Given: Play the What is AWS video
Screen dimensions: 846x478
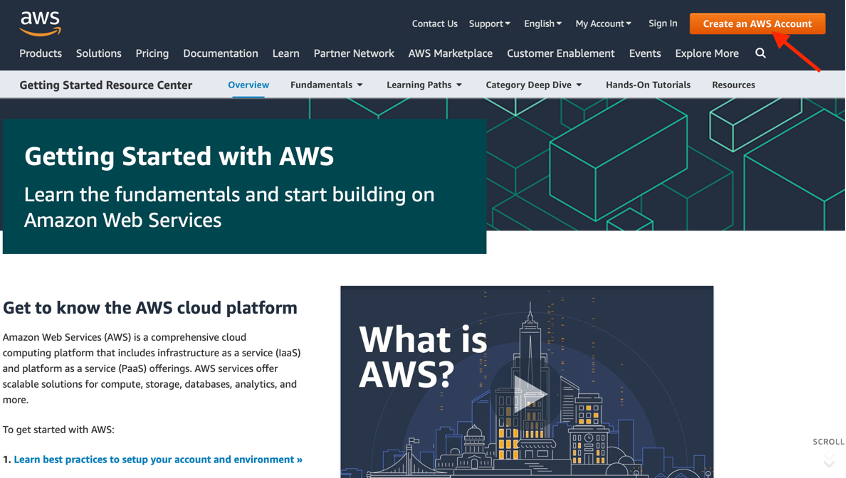Looking at the screenshot, I should coord(530,394).
